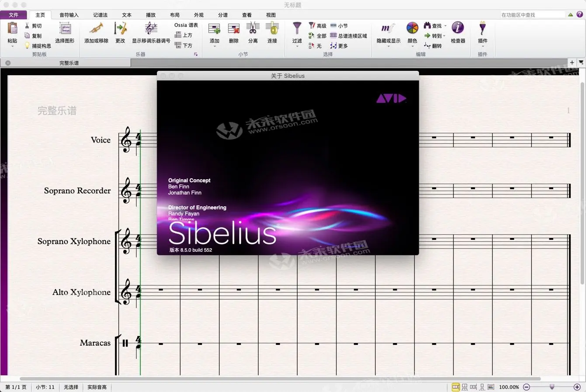The height and width of the screenshot is (392, 586).
Task: Click the Paste clipboard icon
Action: click(x=12, y=28)
